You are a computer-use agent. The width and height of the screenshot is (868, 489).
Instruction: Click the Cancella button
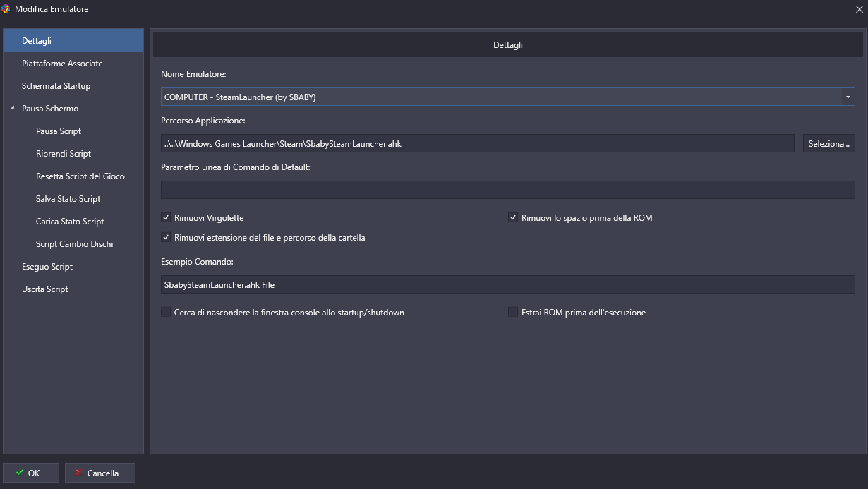100,473
